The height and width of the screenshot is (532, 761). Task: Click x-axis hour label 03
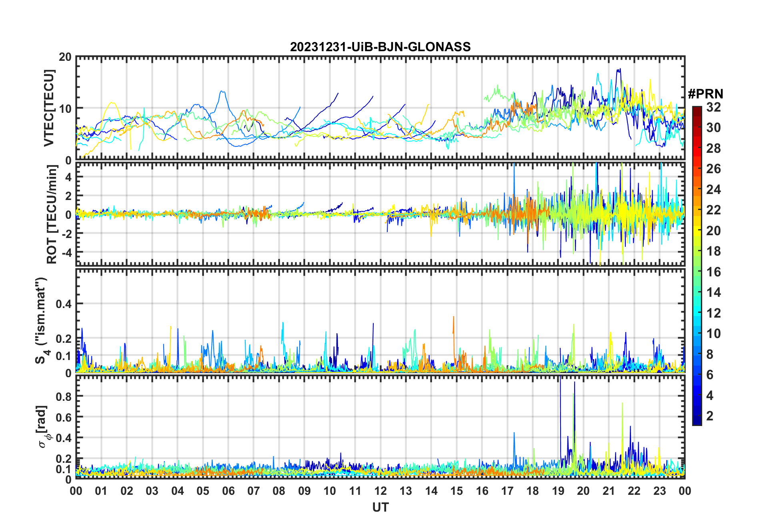152,491
